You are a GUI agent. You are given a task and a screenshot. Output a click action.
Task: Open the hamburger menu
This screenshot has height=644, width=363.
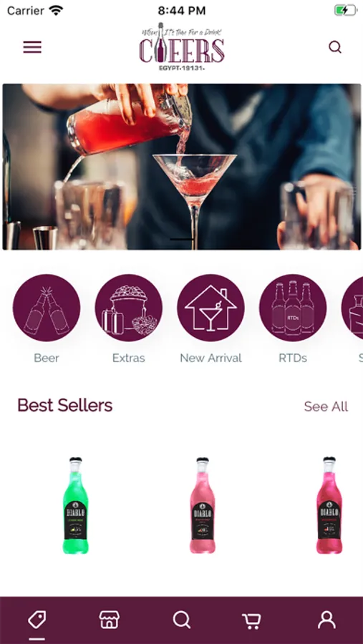tap(32, 47)
